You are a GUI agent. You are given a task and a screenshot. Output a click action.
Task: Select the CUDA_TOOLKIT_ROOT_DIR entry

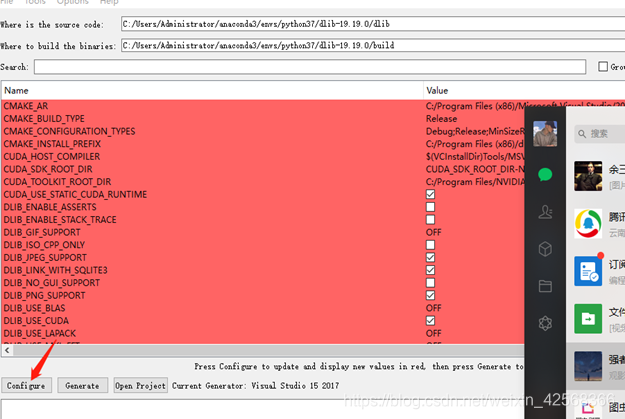(57, 182)
